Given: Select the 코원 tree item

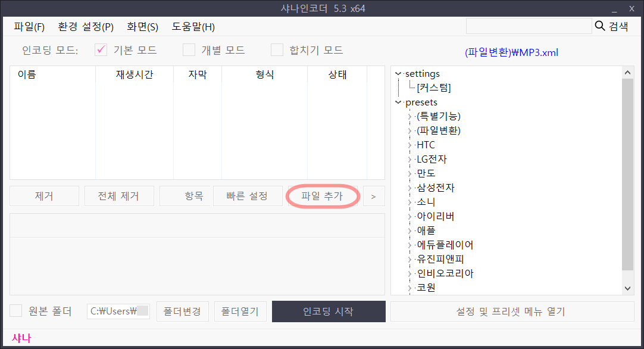Looking at the screenshot, I should coord(426,288).
